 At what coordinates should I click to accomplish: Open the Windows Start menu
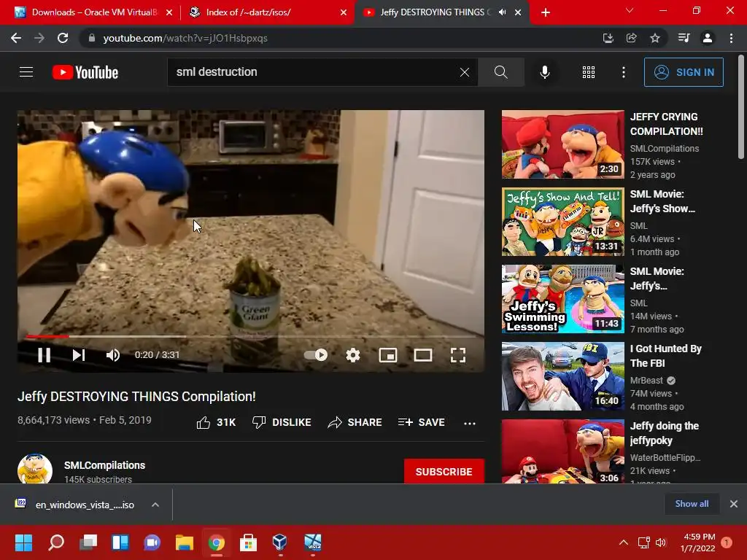(x=24, y=542)
